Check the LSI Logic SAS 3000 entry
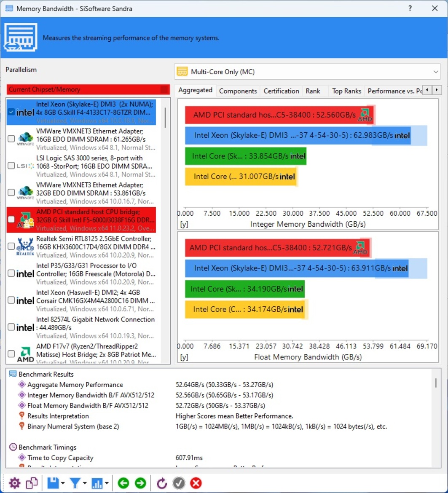The height and width of the screenshot is (493, 448). pyautogui.click(x=11, y=166)
